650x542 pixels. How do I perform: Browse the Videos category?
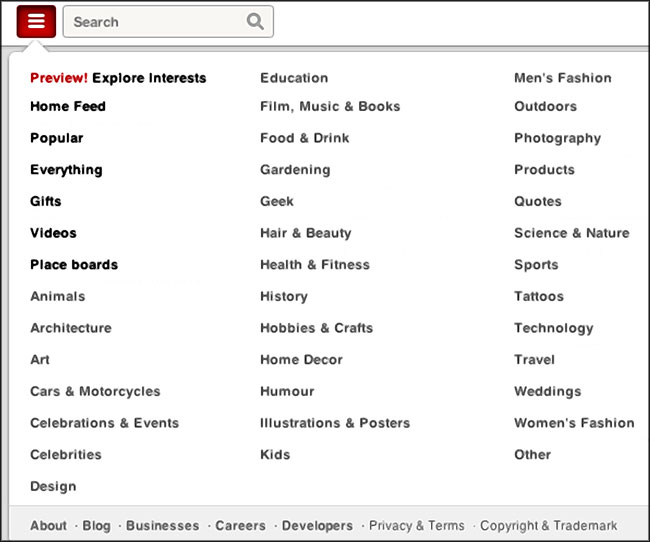53,233
